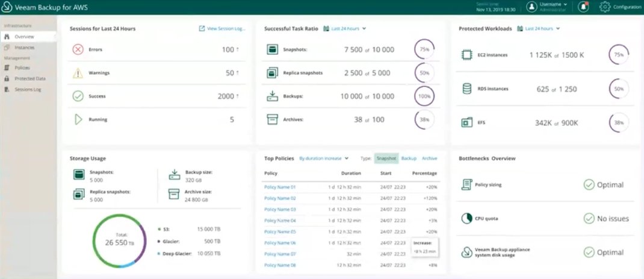Image resolution: width=644 pixels, height=279 pixels.
Task: Open the notifications bell icon
Action: coord(583,7)
